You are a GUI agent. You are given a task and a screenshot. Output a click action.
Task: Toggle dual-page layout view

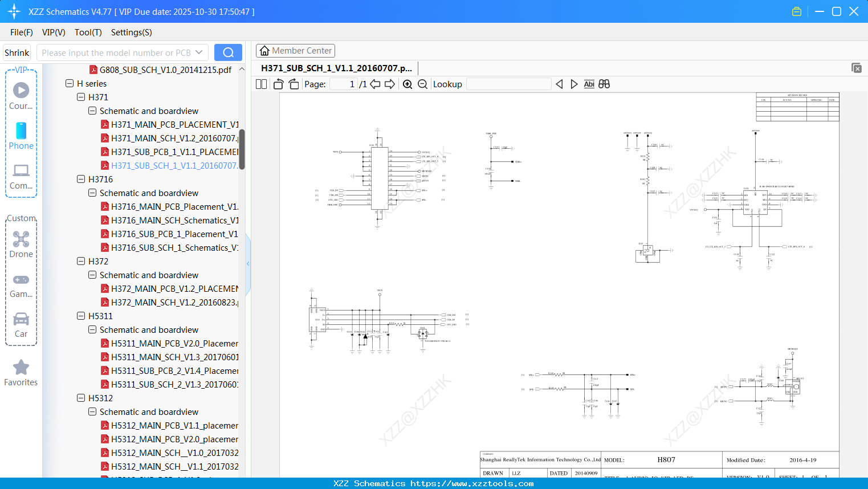pos(260,84)
